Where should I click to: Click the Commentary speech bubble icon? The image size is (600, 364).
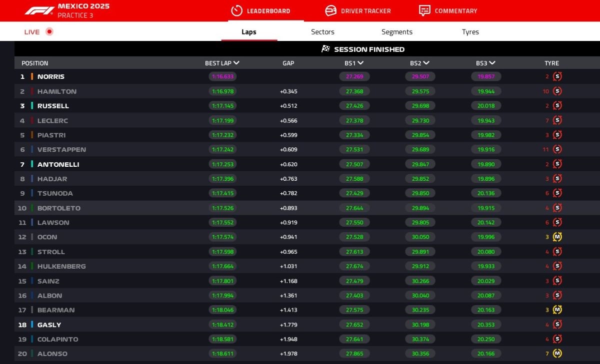pyautogui.click(x=424, y=10)
